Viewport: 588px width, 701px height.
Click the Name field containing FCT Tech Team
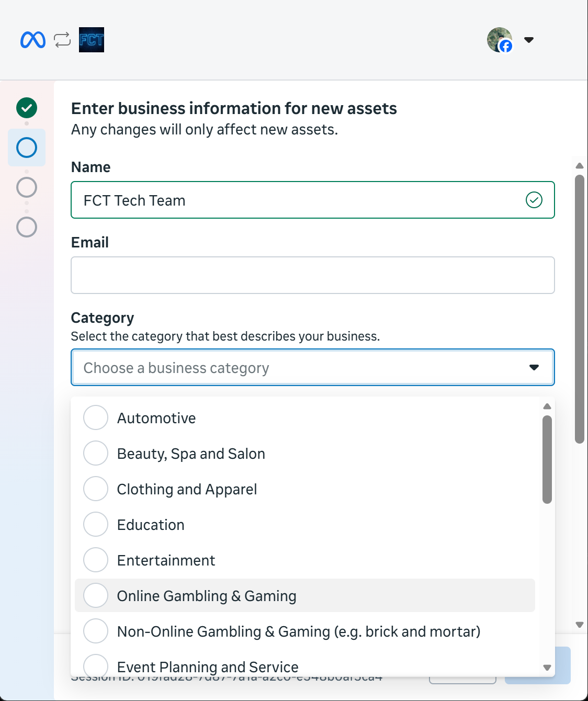(x=313, y=200)
